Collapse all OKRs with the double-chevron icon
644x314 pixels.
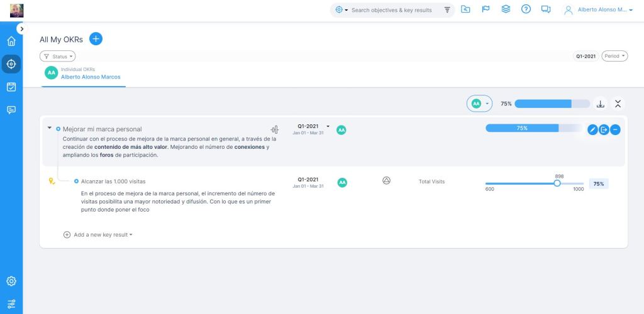click(x=618, y=104)
